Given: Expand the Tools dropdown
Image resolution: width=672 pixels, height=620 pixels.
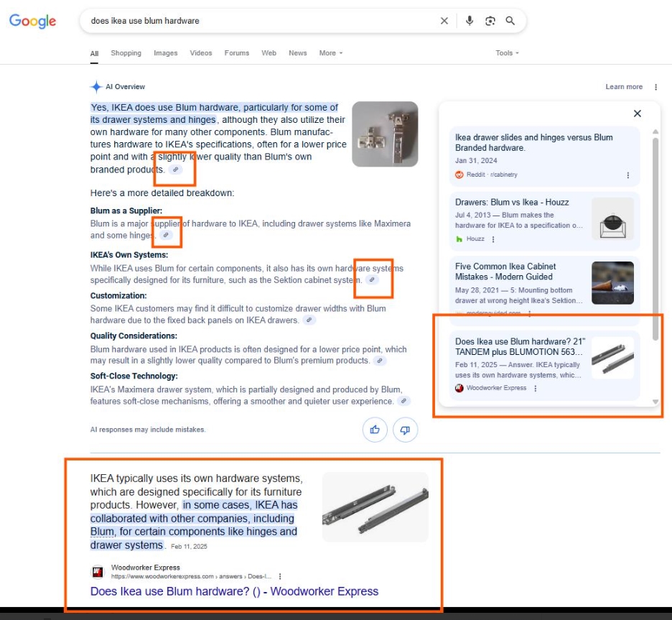Looking at the screenshot, I should pyautogui.click(x=507, y=53).
